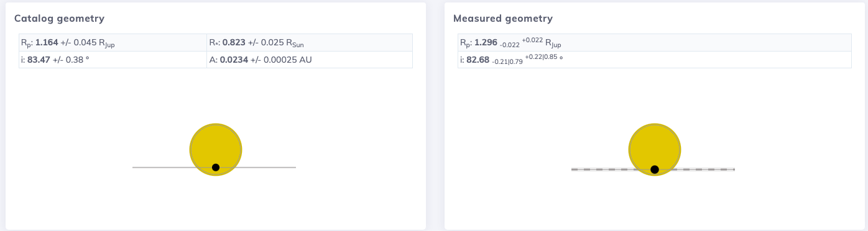Click the solid orbit line in the catalog diagram

[162, 168]
